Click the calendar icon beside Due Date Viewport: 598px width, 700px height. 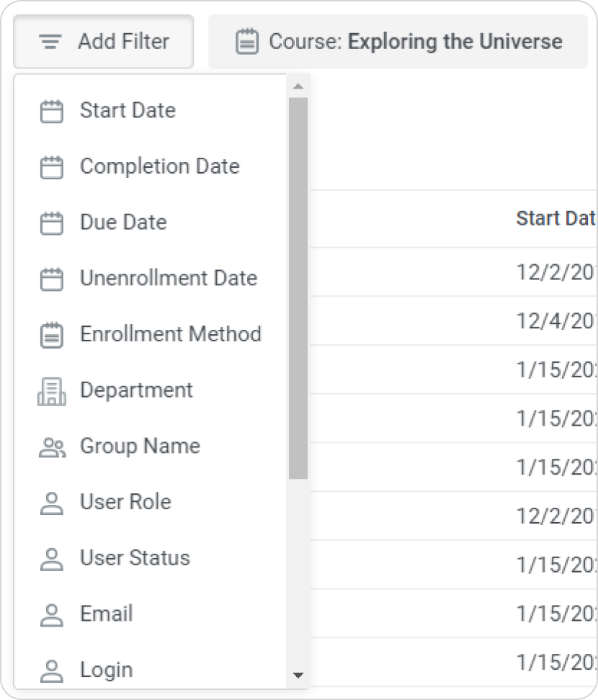tap(51, 223)
